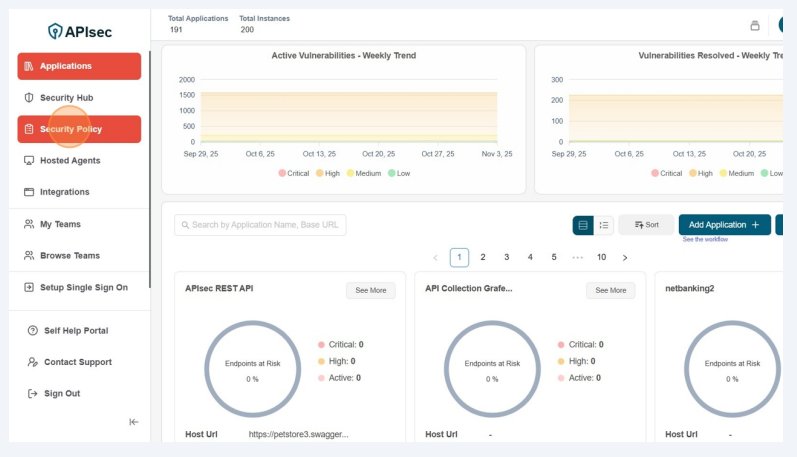Click See More on APIsec REST API
Image resolution: width=797 pixels, height=457 pixels.
(370, 290)
